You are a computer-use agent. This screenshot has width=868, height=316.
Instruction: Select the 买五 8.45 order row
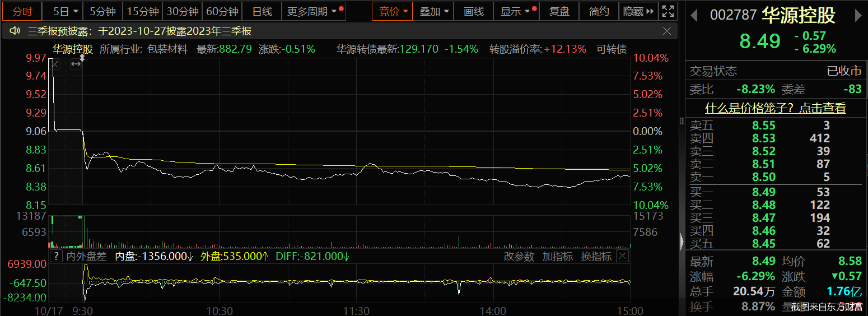[x=775, y=244]
